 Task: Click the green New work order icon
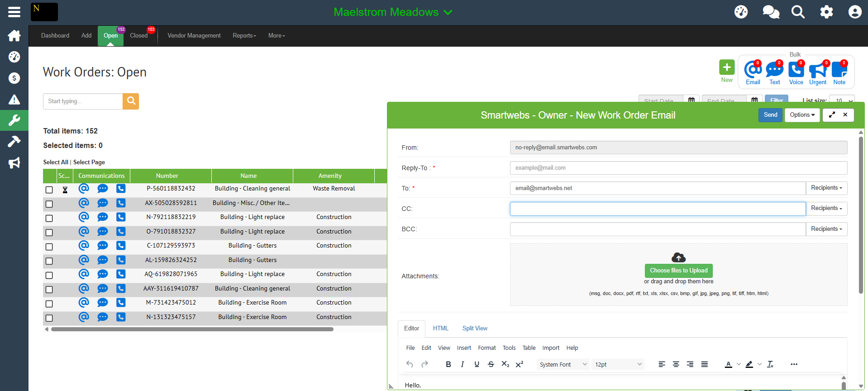[727, 67]
